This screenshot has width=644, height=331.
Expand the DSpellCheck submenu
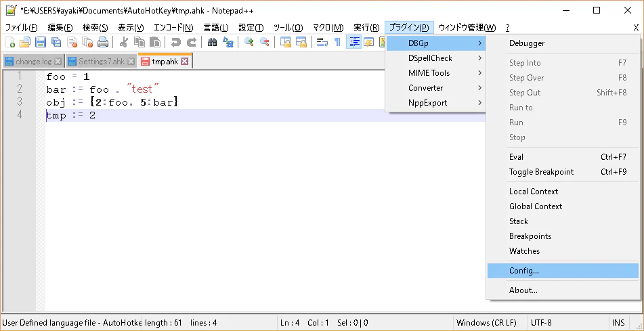point(436,58)
